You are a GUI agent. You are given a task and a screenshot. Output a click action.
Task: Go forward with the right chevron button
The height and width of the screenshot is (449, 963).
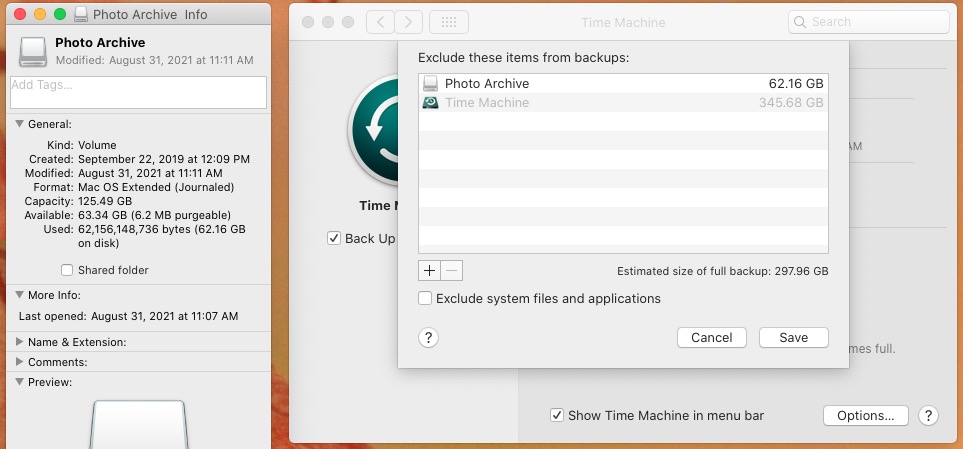point(408,23)
